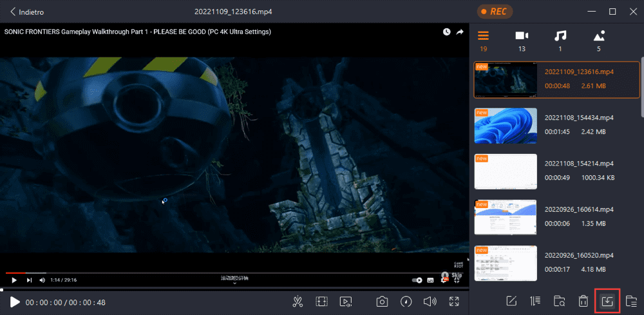644x315 pixels.
Task: Rename the file with the edit pencil icon
Action: [x=511, y=301]
